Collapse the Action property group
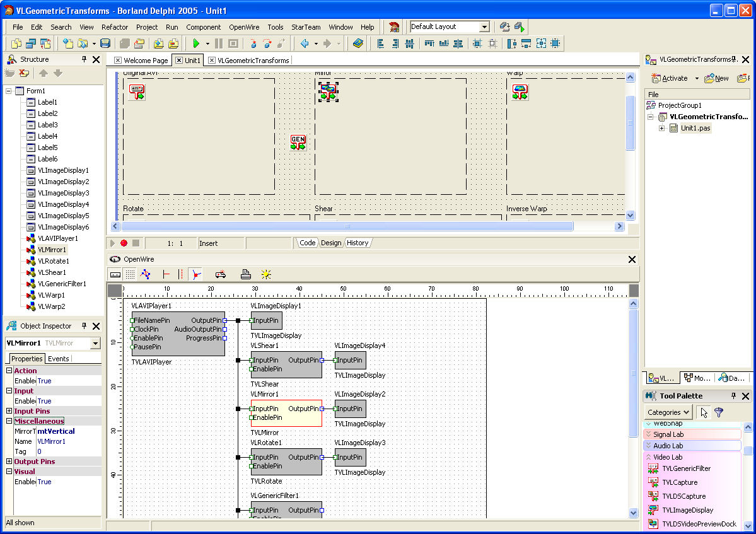The width and height of the screenshot is (756, 534). click(x=9, y=371)
